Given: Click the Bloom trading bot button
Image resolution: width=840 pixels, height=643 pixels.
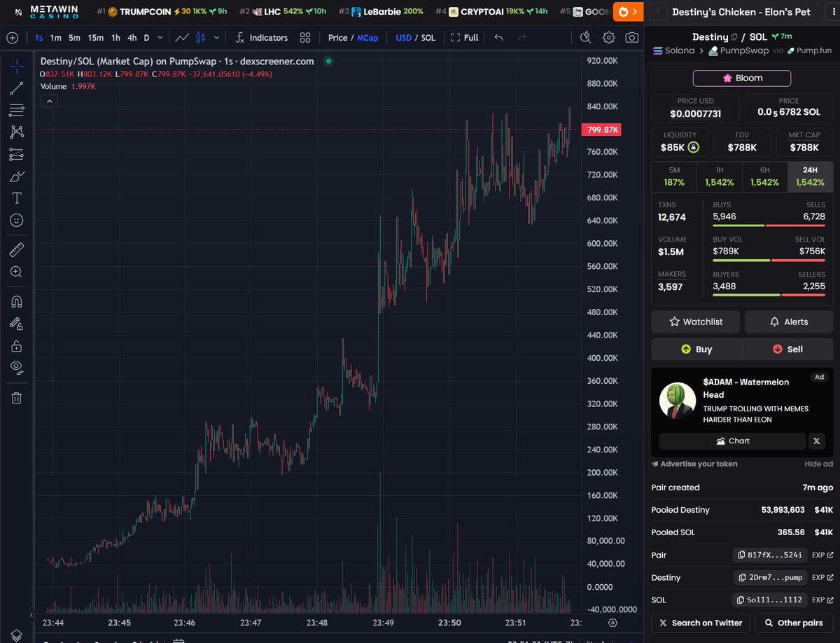Looking at the screenshot, I should [742, 78].
